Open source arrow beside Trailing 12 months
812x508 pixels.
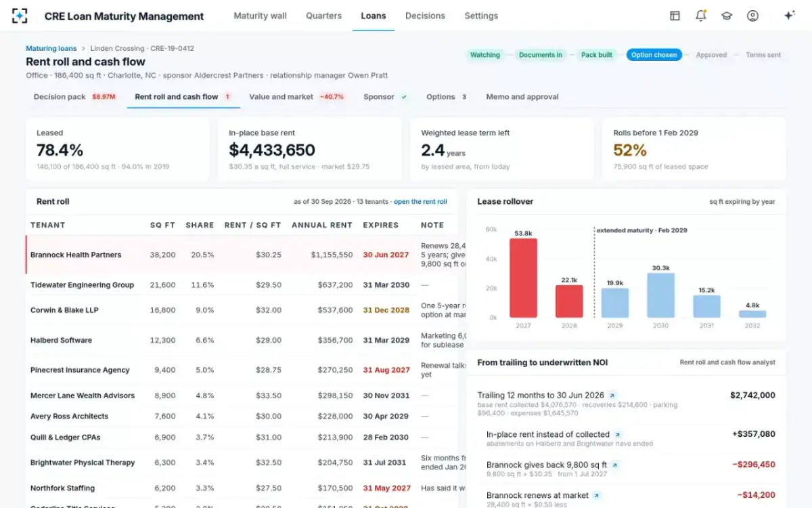(x=612, y=396)
